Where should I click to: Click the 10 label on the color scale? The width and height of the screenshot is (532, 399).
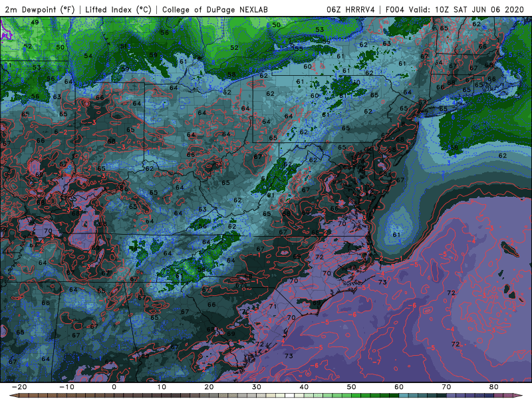point(162,387)
